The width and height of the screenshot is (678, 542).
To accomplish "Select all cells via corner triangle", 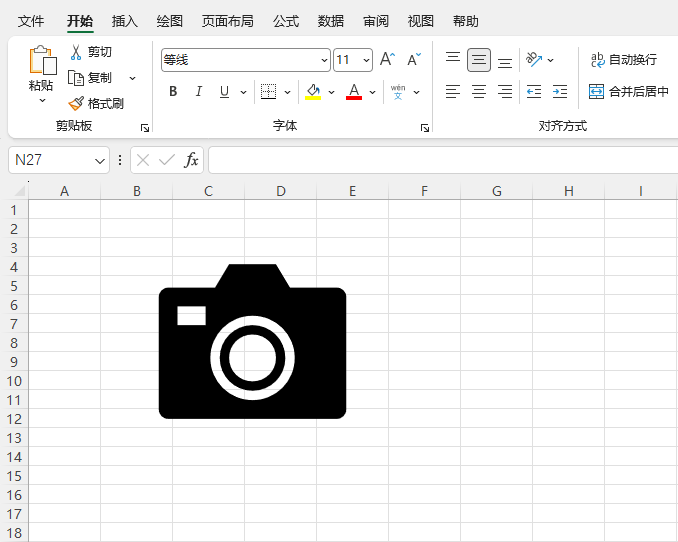I will (20, 191).
